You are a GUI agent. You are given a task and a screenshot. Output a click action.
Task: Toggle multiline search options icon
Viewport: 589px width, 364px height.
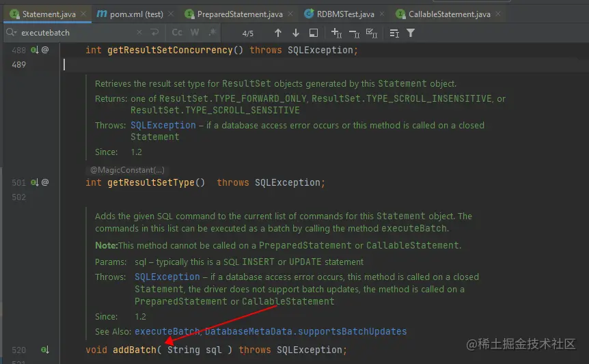pos(394,33)
